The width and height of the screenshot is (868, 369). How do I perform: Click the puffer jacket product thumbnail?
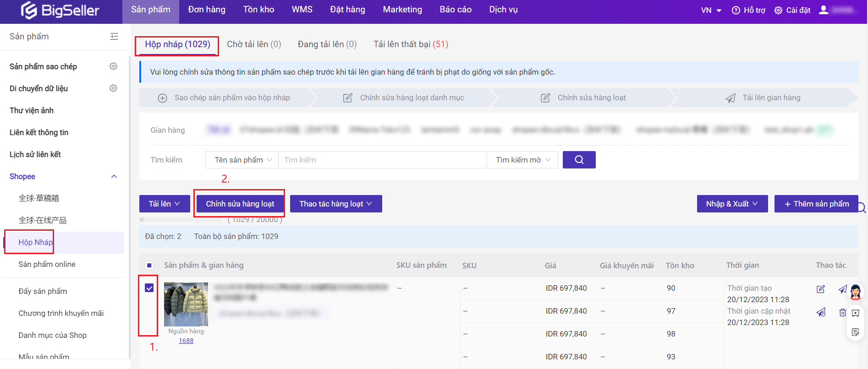[x=186, y=304]
